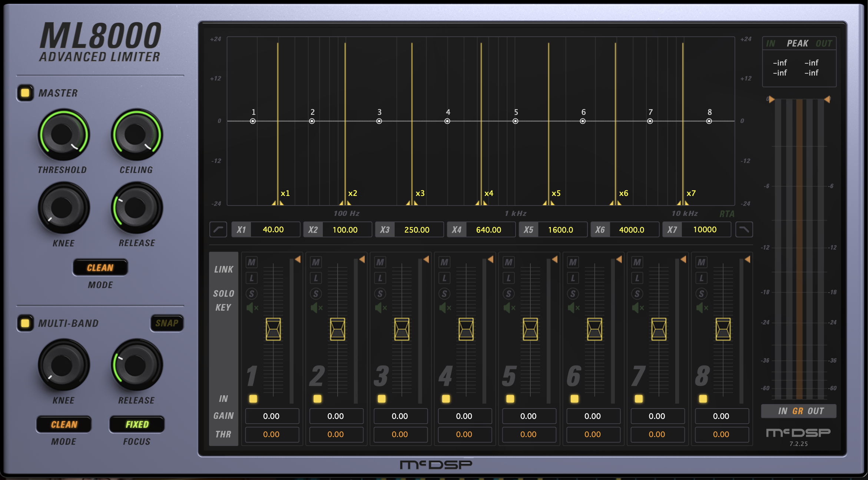Toggle the SNAP button
Viewport: 868px width, 480px height.
(x=167, y=323)
